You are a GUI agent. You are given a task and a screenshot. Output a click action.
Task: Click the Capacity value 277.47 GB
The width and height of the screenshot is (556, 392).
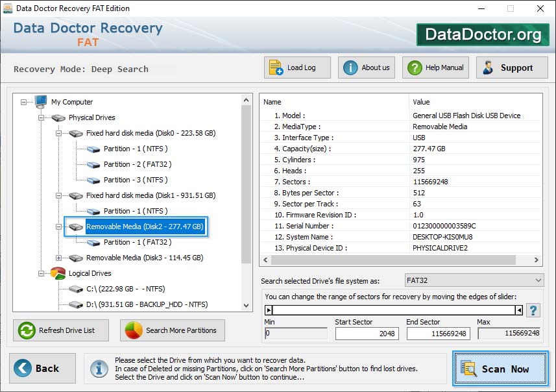429,149
